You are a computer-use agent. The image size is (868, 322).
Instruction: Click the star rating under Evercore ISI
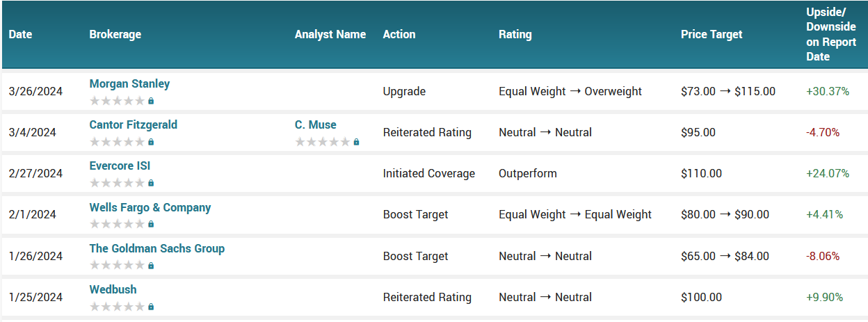click(x=118, y=183)
